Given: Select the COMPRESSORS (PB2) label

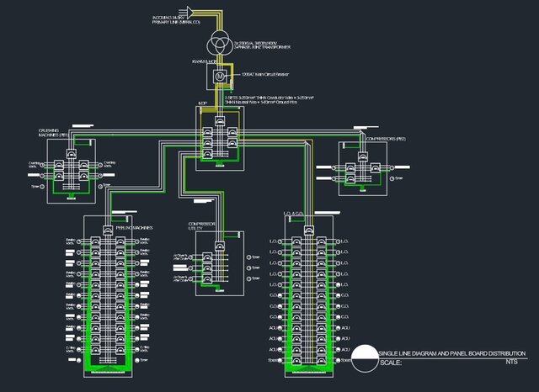Looking at the screenshot, I should (x=386, y=139).
